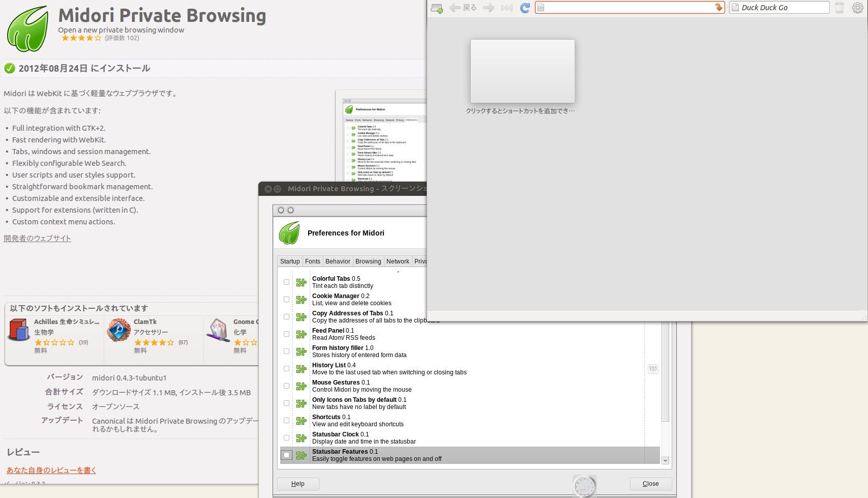Click あなた自身のレビューを書く link

tap(51, 470)
